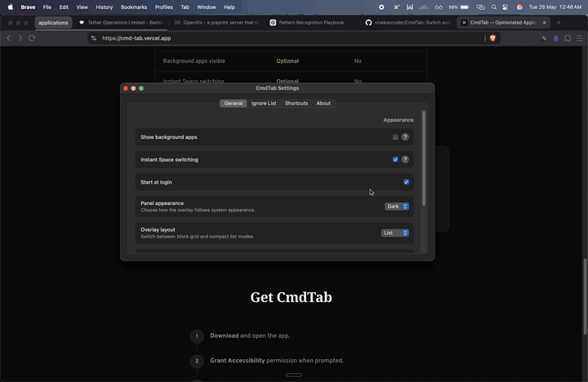Click the screen recording indicator icon
Screen dimensions: 588x382
[381, 7]
